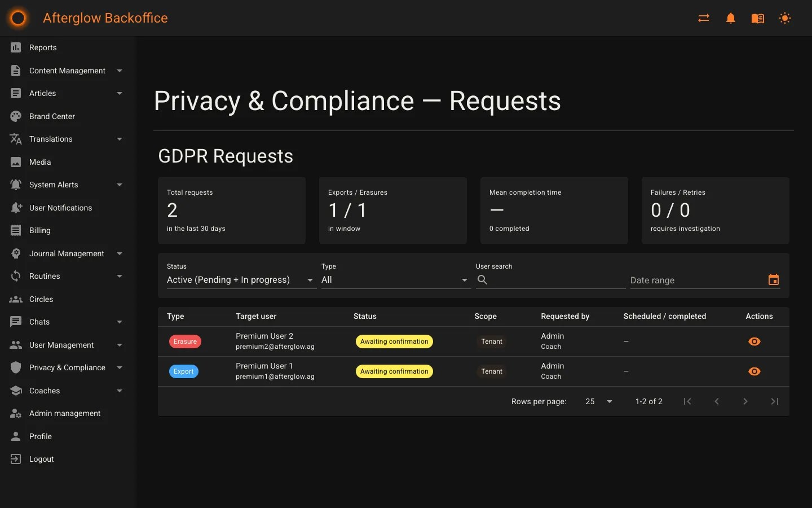Image resolution: width=812 pixels, height=508 pixels.
Task: Open Billing from the sidebar
Action: tap(68, 230)
